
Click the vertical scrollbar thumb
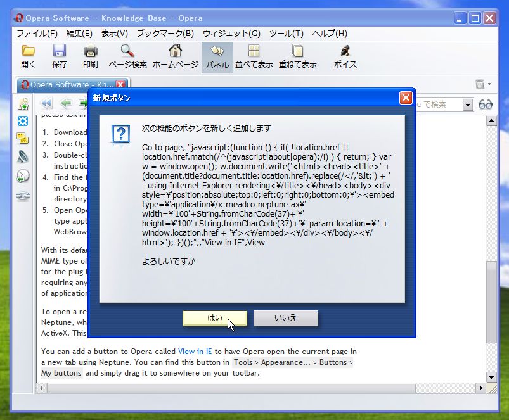[492, 302]
